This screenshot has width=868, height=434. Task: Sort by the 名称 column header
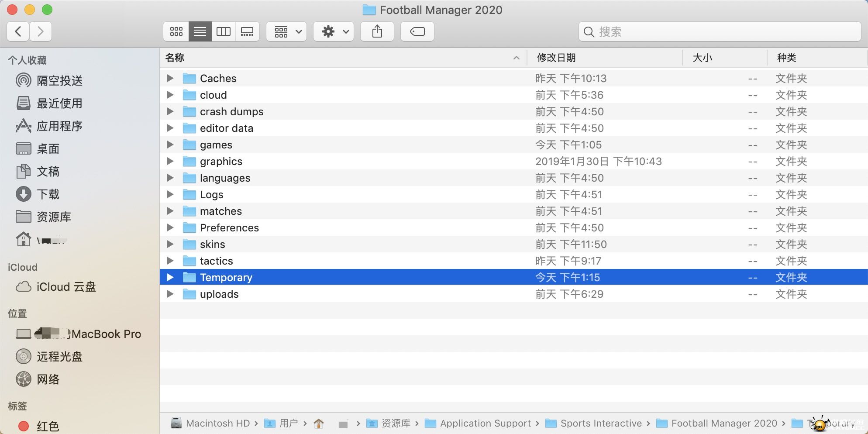click(x=343, y=58)
